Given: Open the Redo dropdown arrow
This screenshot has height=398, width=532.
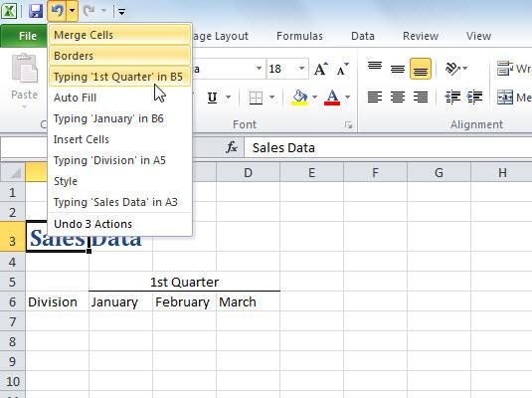Looking at the screenshot, I should click(x=103, y=11).
